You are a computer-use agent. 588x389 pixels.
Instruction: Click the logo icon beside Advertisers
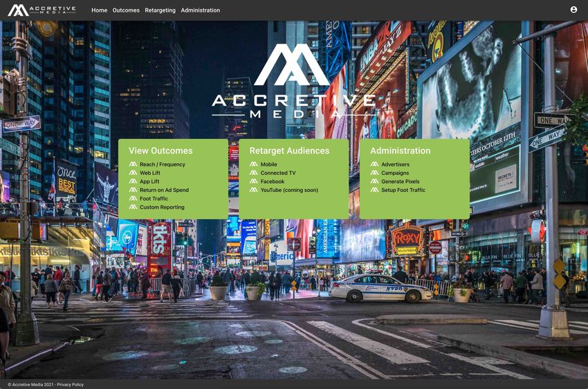point(375,164)
